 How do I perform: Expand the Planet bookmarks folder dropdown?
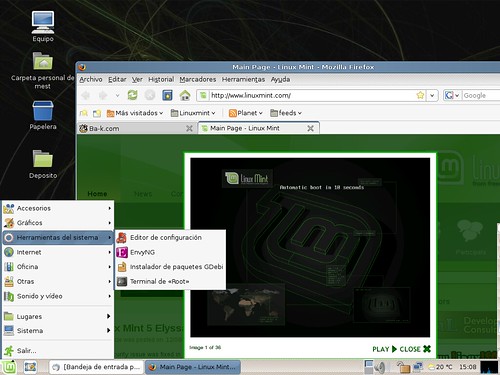click(x=246, y=113)
